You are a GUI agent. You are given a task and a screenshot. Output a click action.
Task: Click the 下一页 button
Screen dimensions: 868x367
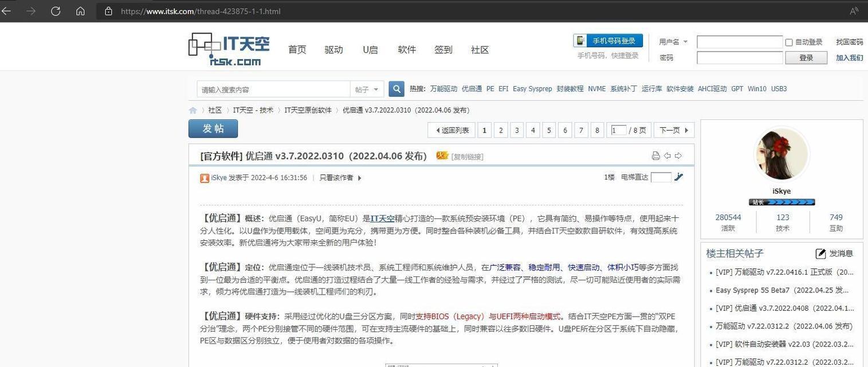click(674, 130)
